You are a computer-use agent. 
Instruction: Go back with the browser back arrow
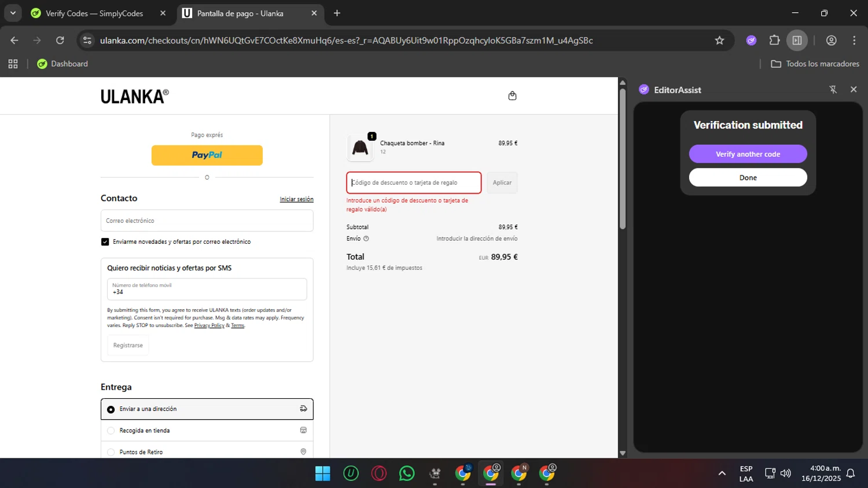[14, 40]
